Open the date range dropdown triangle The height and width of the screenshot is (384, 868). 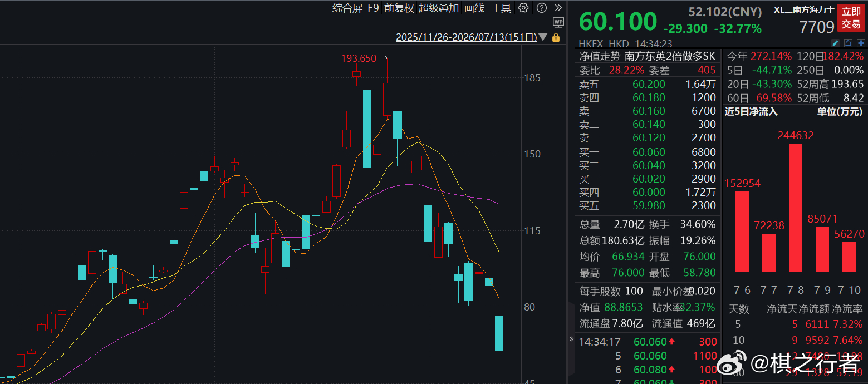click(543, 37)
